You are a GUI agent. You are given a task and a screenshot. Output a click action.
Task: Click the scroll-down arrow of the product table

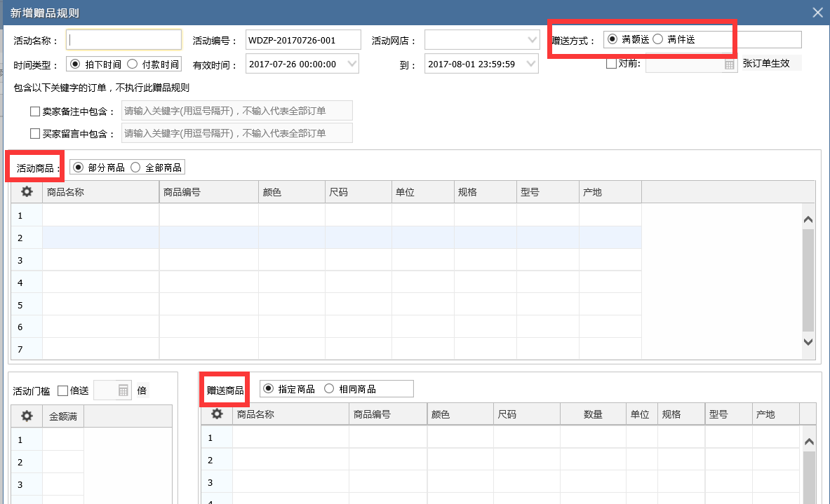click(x=808, y=343)
